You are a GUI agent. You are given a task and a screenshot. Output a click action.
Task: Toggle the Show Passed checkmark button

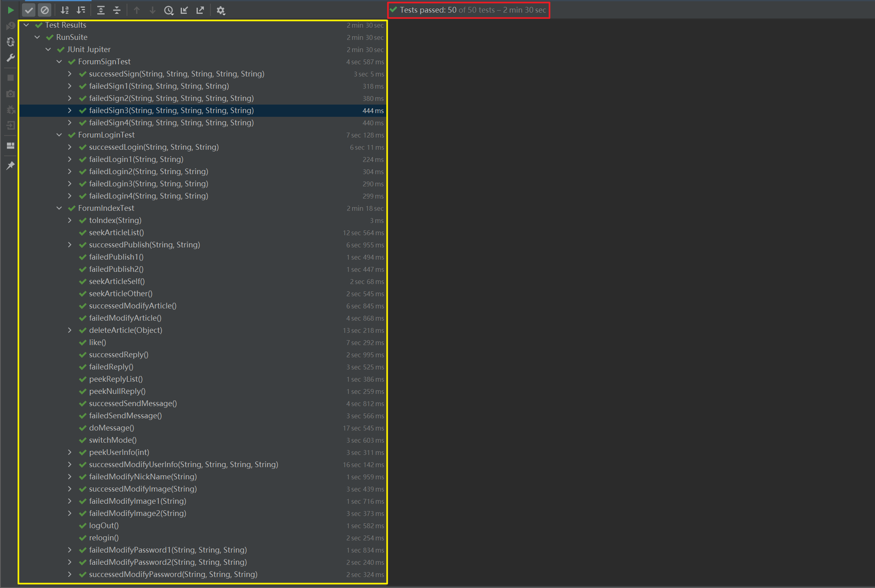pos(29,10)
